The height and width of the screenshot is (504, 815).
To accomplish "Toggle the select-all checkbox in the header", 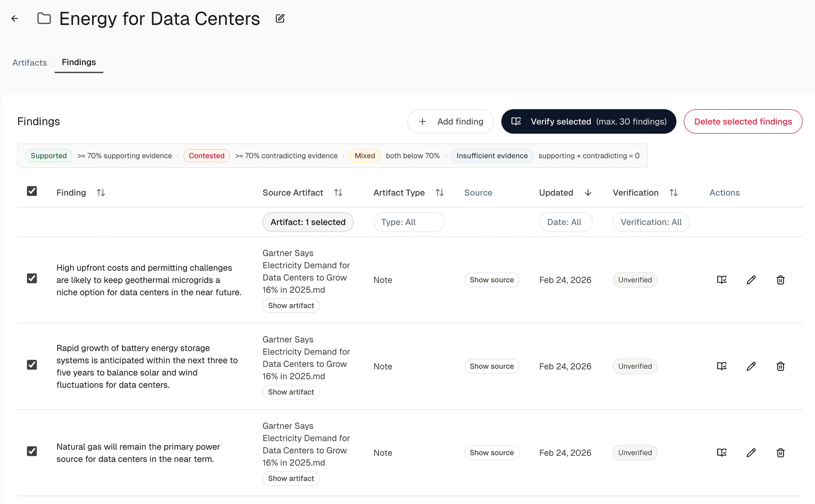I will pyautogui.click(x=32, y=191).
